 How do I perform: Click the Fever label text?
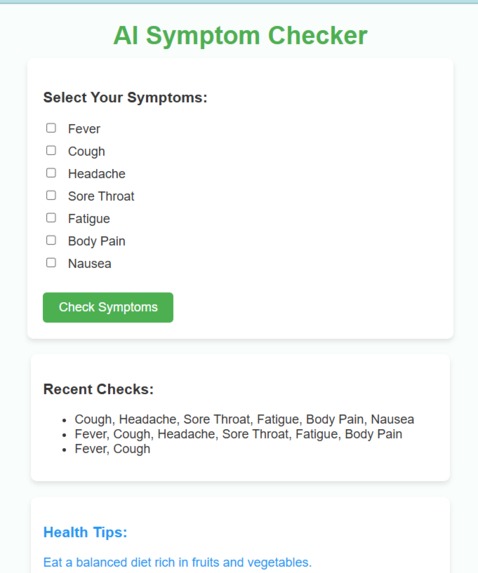[84, 129]
